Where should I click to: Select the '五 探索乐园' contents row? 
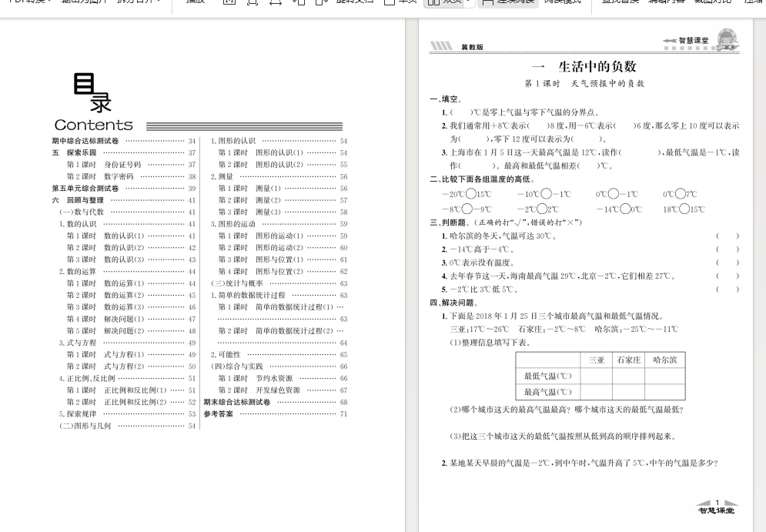(x=124, y=152)
